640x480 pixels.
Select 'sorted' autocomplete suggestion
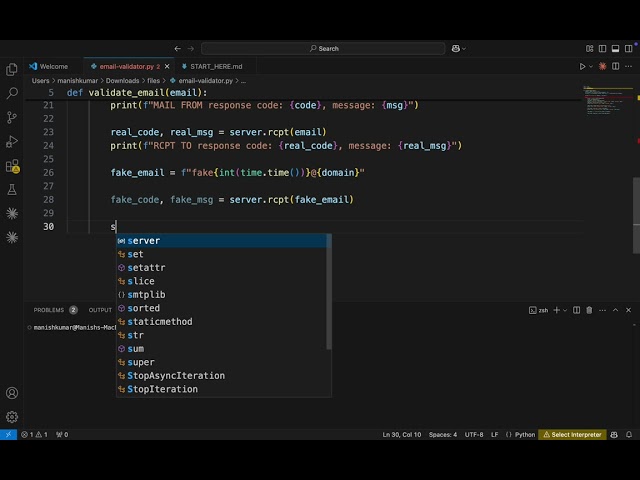tap(222, 308)
